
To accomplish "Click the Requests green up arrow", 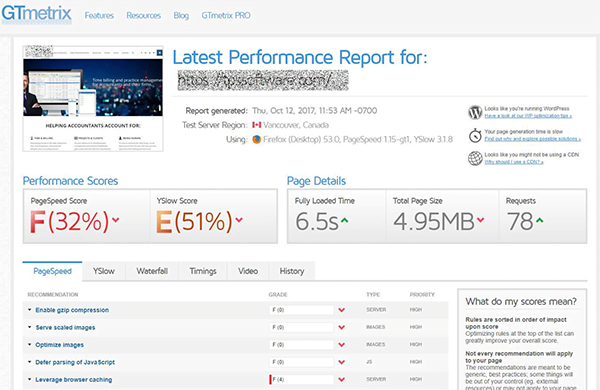I will point(540,220).
